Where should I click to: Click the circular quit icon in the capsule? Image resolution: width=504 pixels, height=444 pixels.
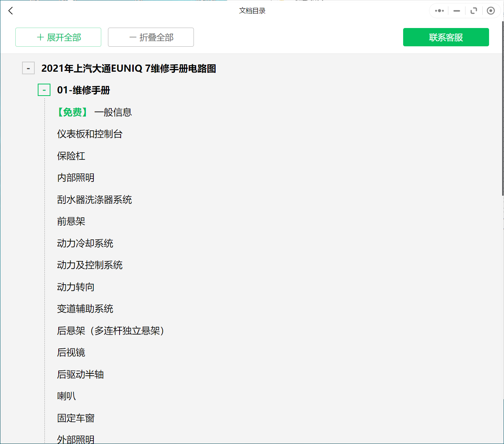click(x=491, y=10)
